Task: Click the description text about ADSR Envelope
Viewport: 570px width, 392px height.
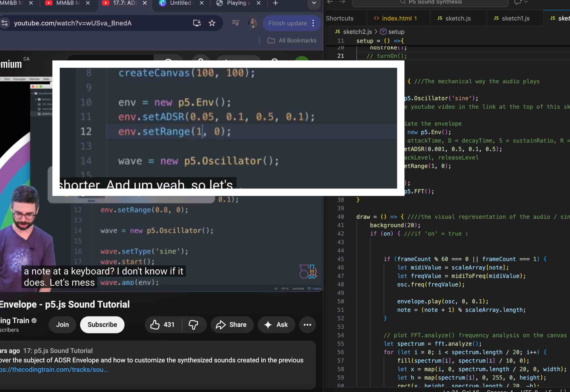Action: 152,360
